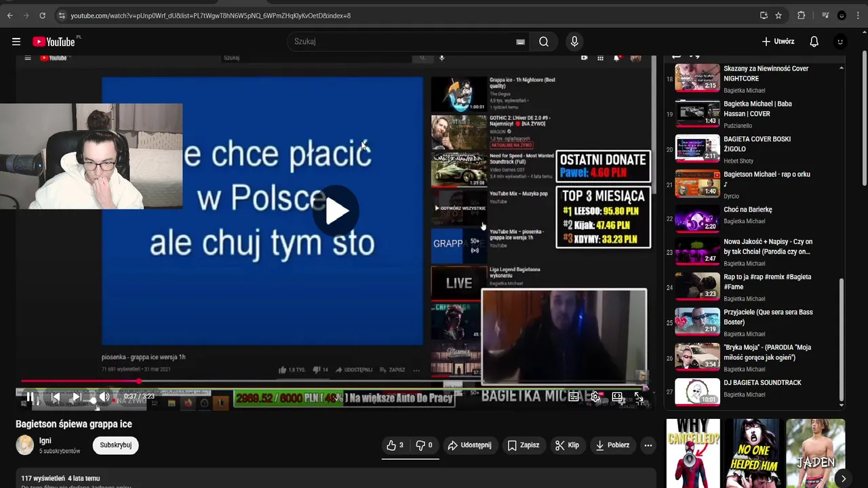
Task: Show next shorts with arrow chevron
Action: (x=843, y=479)
